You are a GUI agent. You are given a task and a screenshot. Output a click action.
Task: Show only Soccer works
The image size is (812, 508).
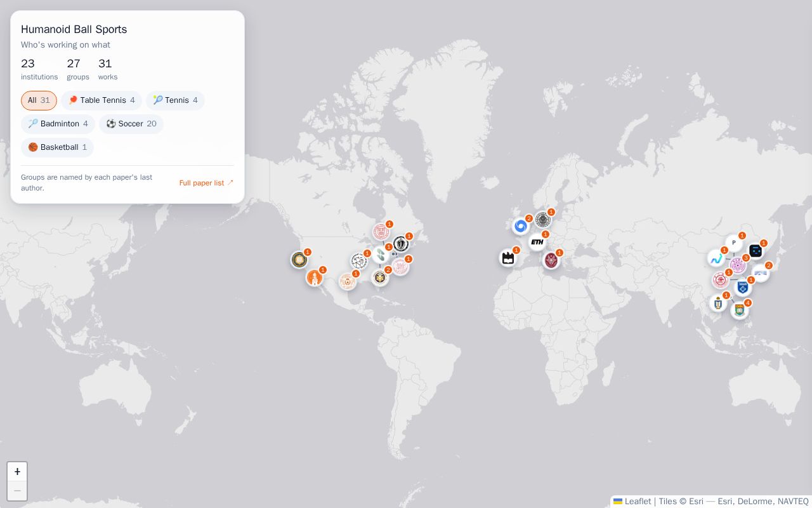[x=131, y=124]
